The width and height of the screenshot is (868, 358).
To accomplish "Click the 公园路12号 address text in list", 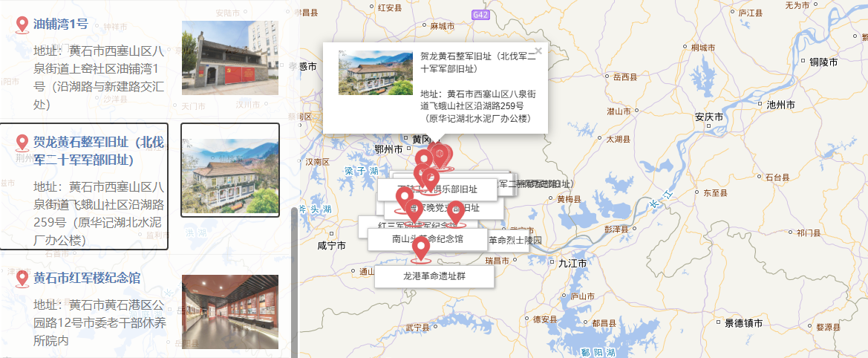I will [99, 322].
